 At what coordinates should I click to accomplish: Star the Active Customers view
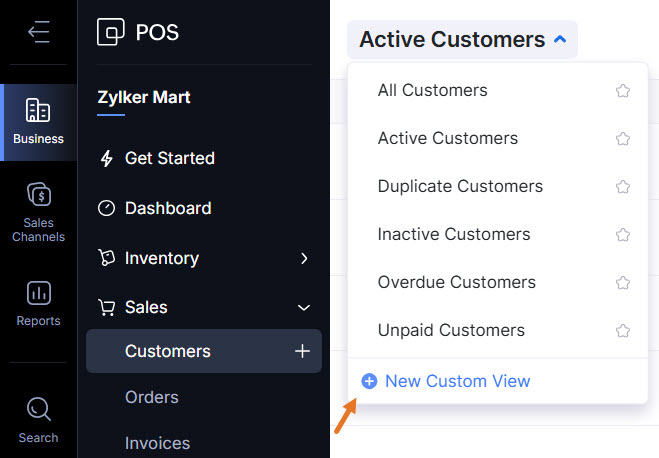pyautogui.click(x=623, y=139)
